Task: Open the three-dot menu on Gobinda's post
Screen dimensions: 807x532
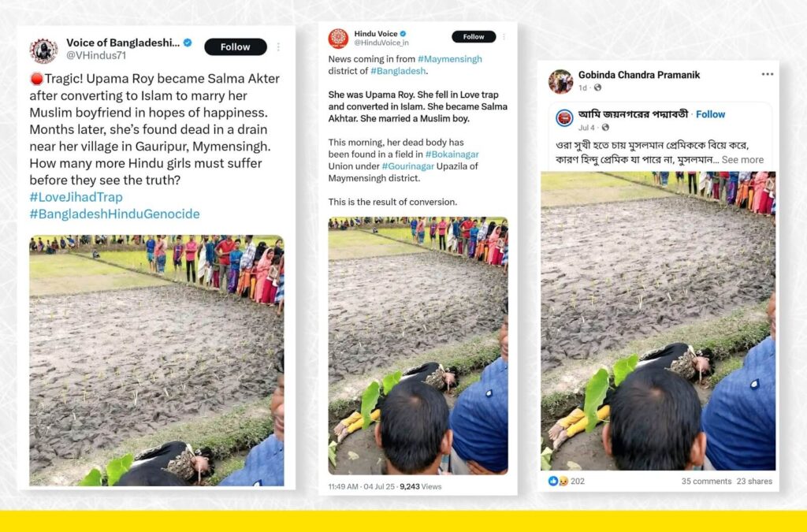Action: point(768,74)
